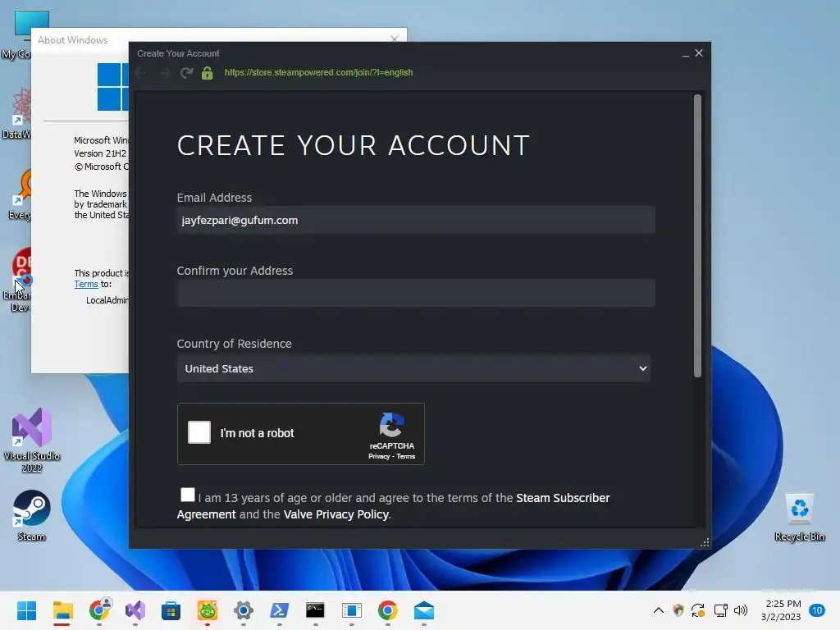This screenshot has width=840, height=630.
Task: Close the About Windows dialog
Action: (395, 39)
